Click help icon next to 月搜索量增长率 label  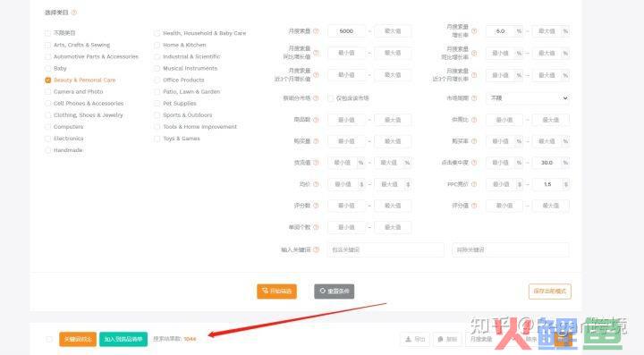tap(474, 31)
